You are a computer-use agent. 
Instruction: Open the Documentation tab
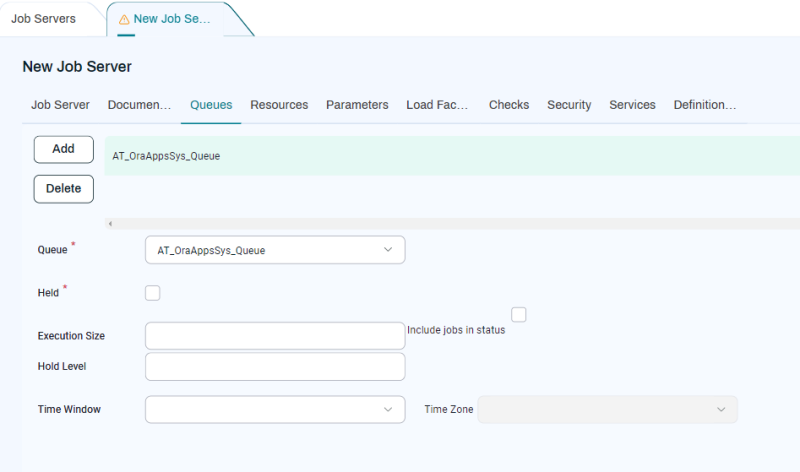click(139, 105)
